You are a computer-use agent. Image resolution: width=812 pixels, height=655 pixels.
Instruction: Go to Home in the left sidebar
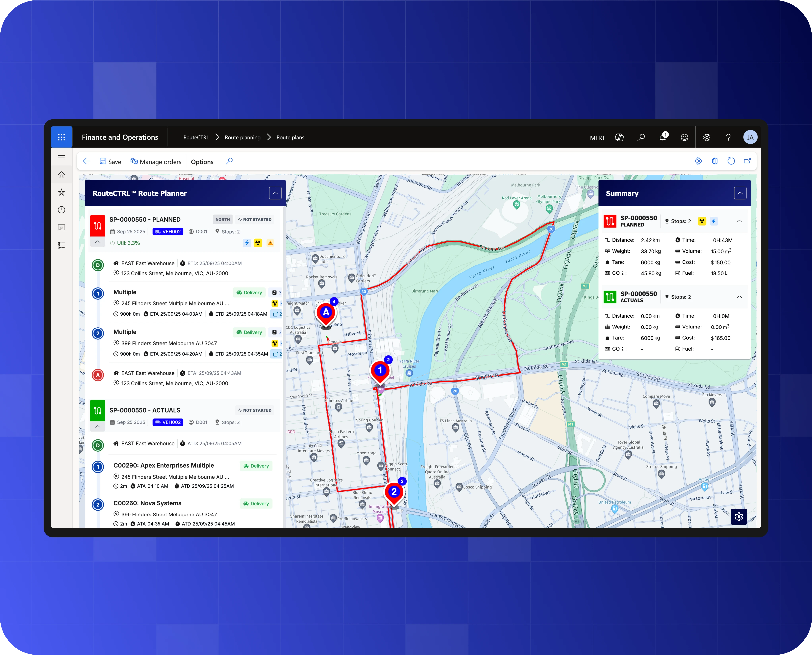61,174
